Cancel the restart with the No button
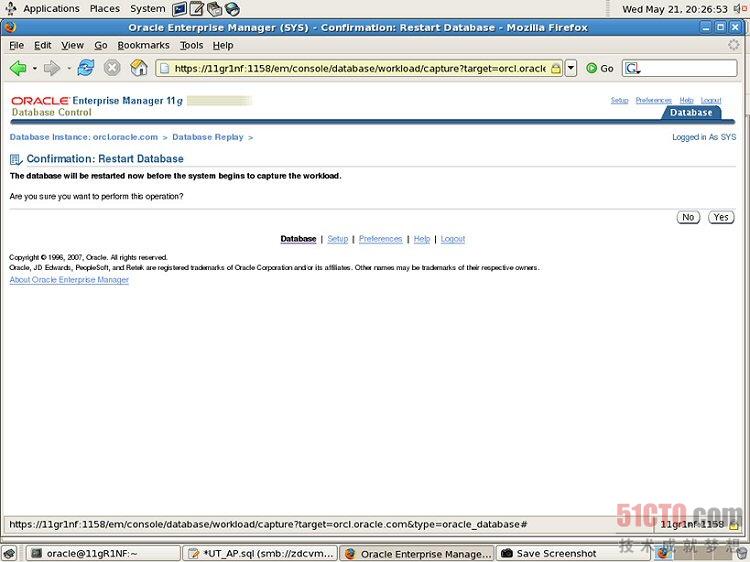750x562 pixels. pos(688,217)
